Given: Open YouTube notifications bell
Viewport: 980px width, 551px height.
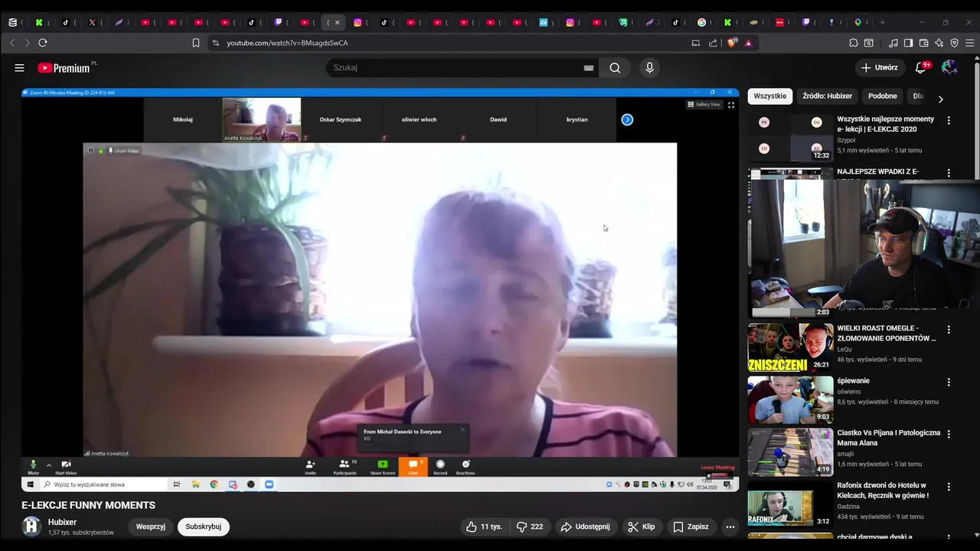Looking at the screenshot, I should (x=922, y=67).
